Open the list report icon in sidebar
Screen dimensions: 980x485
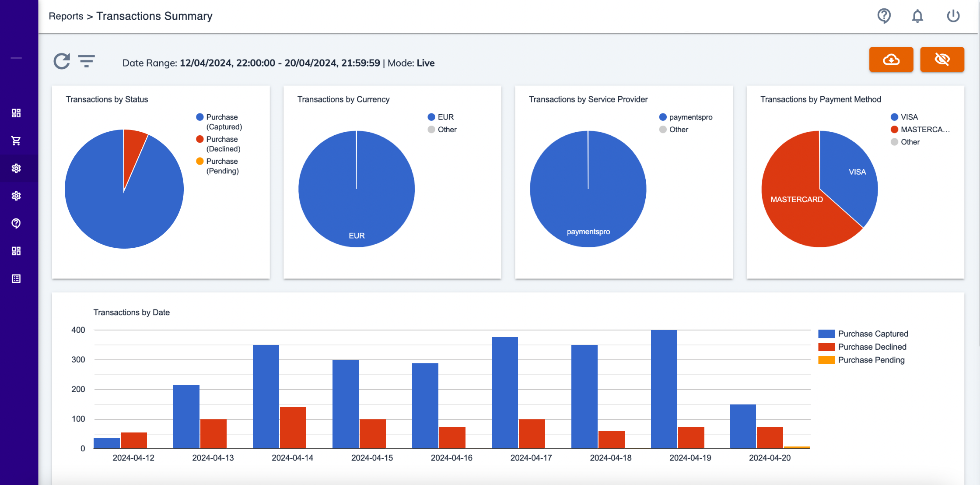pyautogui.click(x=16, y=278)
